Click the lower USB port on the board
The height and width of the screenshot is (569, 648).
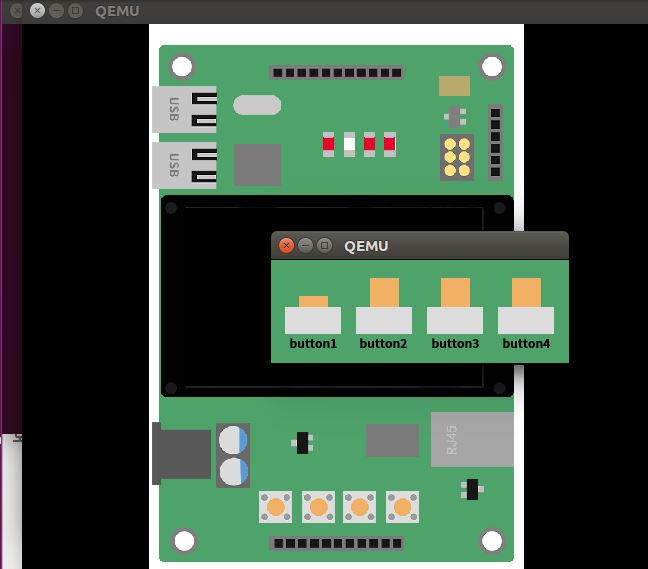tap(184, 165)
